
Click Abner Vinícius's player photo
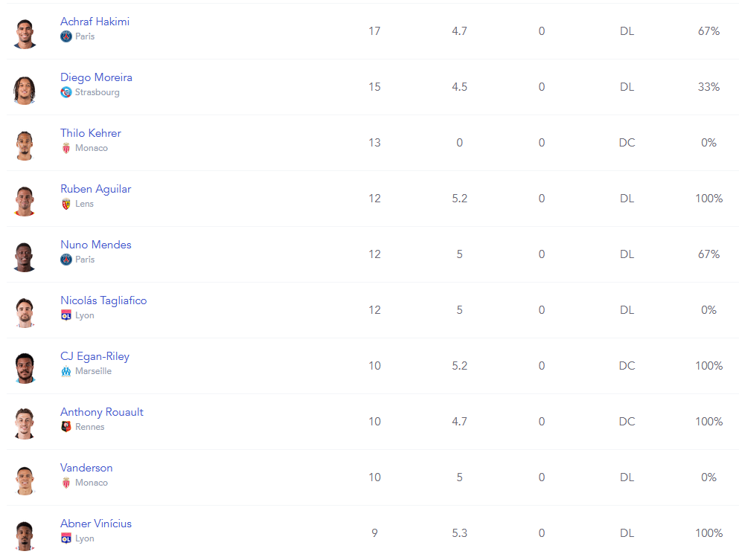click(25, 534)
